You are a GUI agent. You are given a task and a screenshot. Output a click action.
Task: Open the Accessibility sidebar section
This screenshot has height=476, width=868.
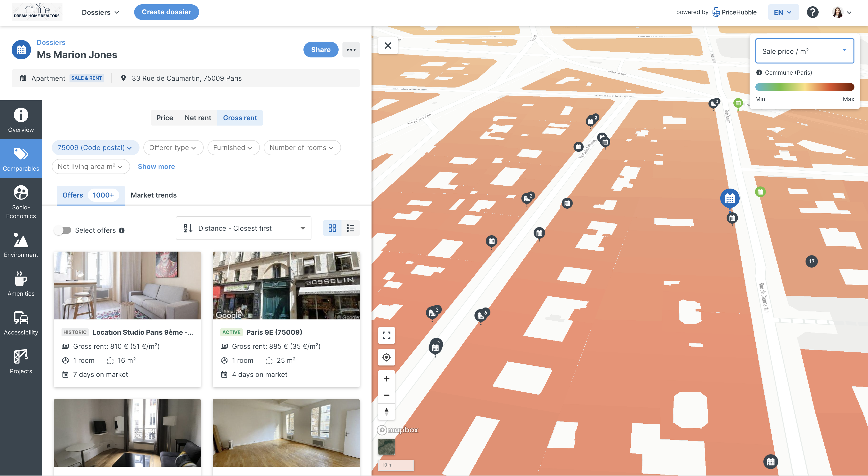point(21,323)
